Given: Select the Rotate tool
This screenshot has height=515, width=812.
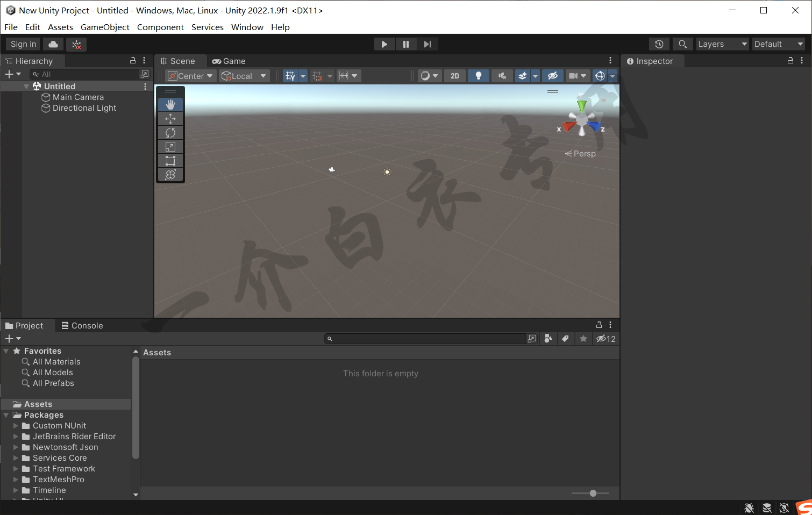Looking at the screenshot, I should click(170, 133).
